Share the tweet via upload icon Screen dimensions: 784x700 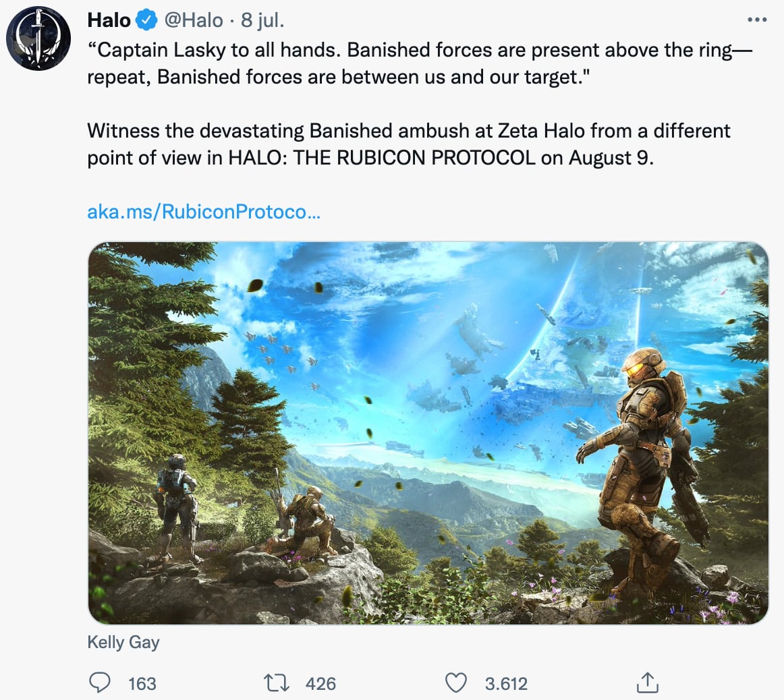(647, 683)
